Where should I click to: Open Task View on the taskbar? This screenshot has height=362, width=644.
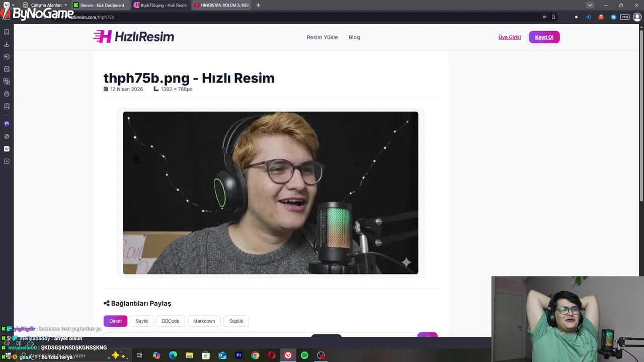pos(139,355)
